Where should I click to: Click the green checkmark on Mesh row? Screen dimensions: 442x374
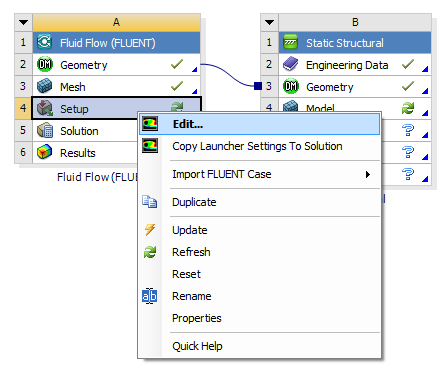click(177, 86)
